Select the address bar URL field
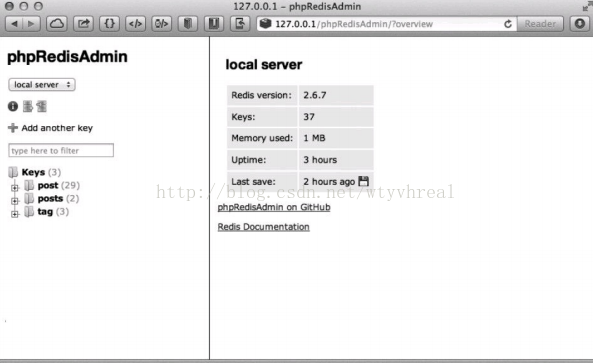 (387, 24)
